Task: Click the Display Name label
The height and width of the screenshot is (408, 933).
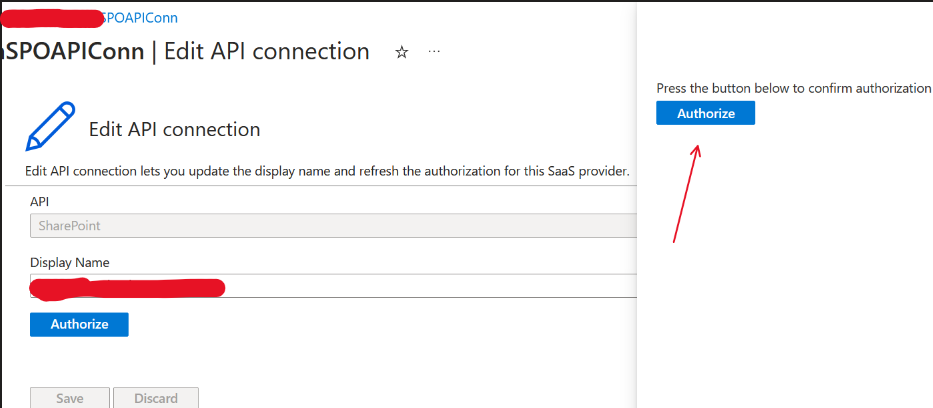Action: pyautogui.click(x=70, y=262)
